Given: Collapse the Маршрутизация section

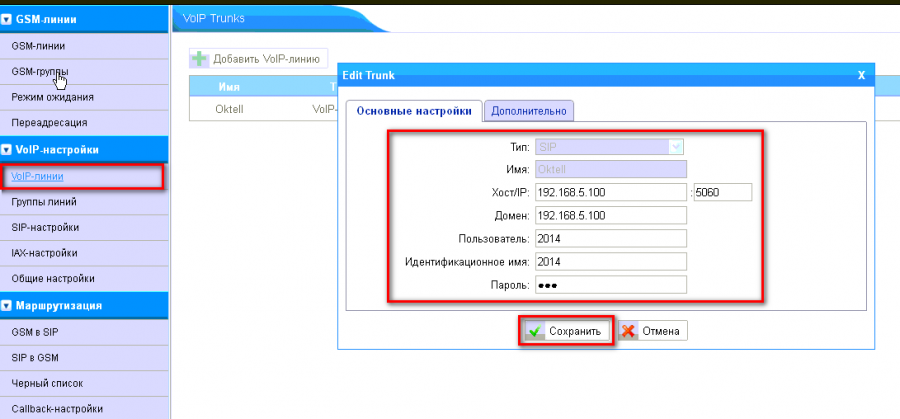Looking at the screenshot, I should point(7,306).
